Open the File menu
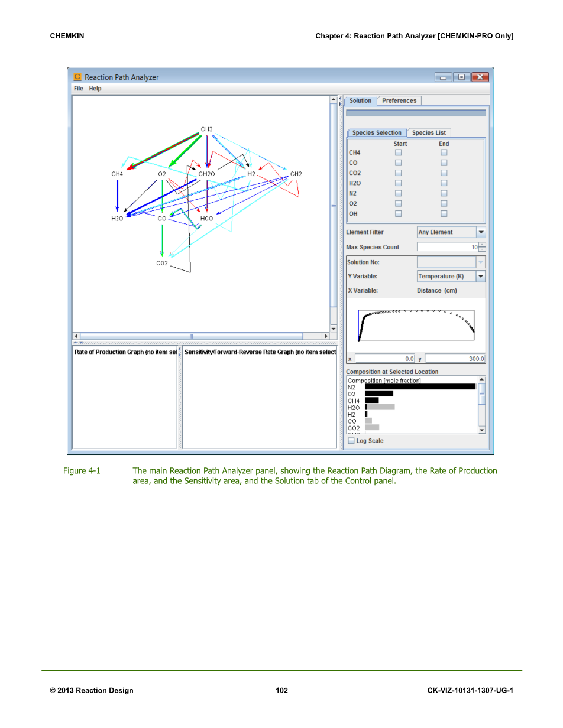The image size is (563, 728). click(x=78, y=89)
